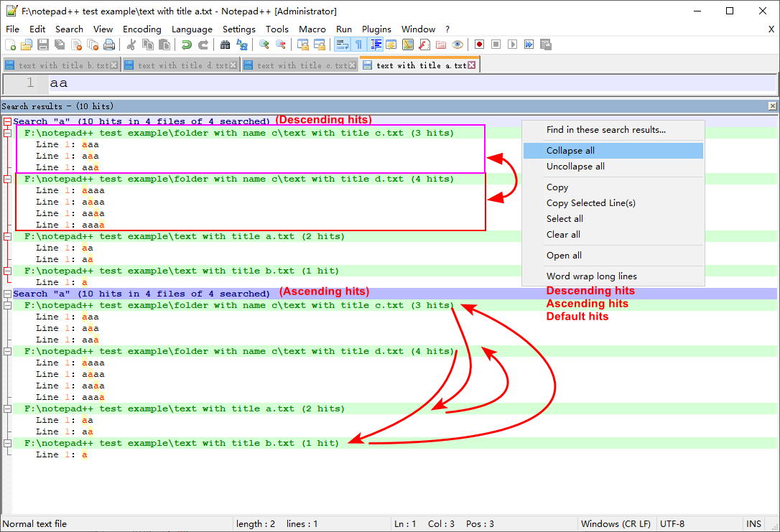Click the Redo toolbar icon
The image size is (780, 532).
point(203,45)
